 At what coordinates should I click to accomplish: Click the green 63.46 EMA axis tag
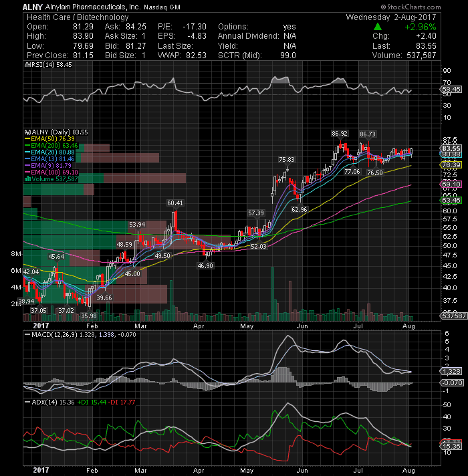(x=451, y=200)
